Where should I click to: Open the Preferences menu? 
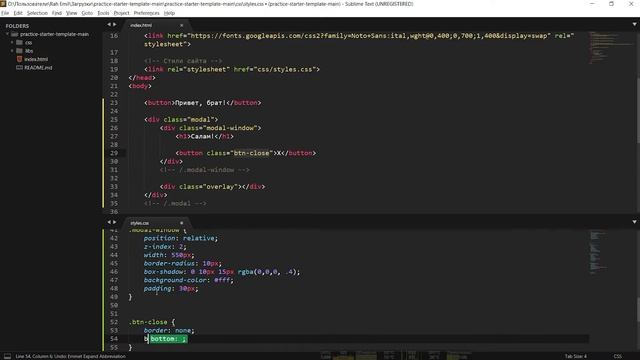pos(147,13)
